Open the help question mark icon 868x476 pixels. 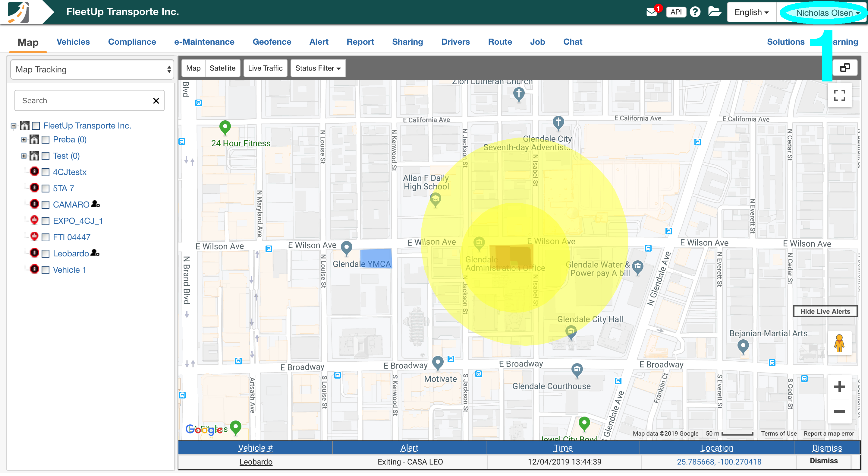pyautogui.click(x=695, y=12)
